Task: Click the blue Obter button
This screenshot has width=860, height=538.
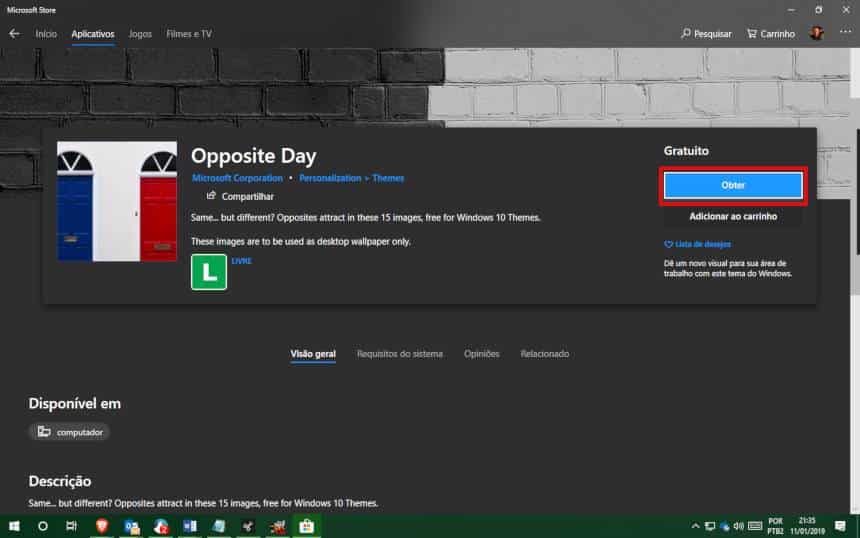Action: pyautogui.click(x=733, y=185)
